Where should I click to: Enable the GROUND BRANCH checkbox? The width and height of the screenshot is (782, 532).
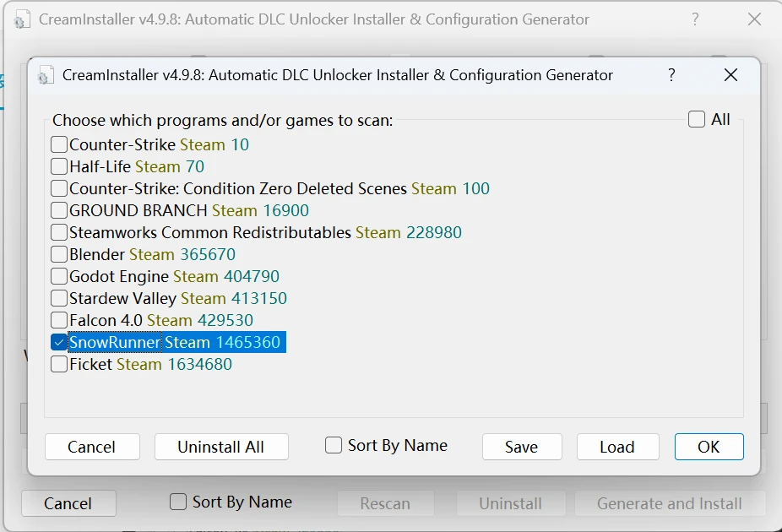59,210
